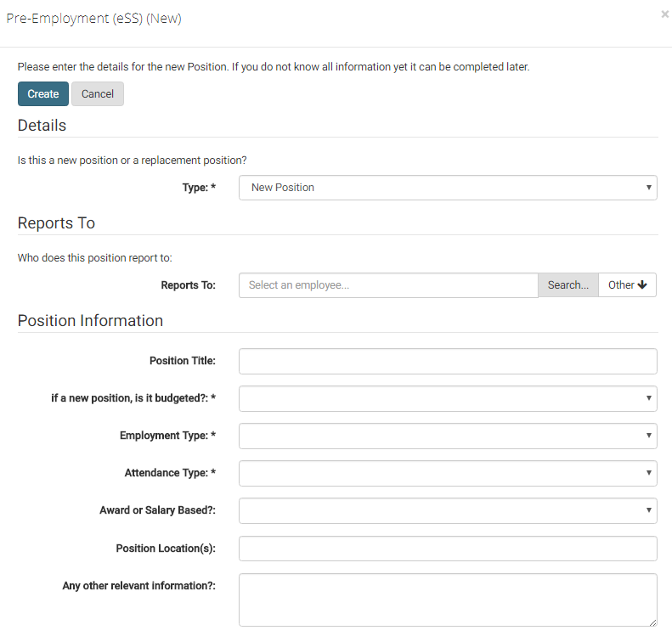Click the 'Attendance Type:' field label
Viewport: 672px width, 636px height.
click(170, 473)
